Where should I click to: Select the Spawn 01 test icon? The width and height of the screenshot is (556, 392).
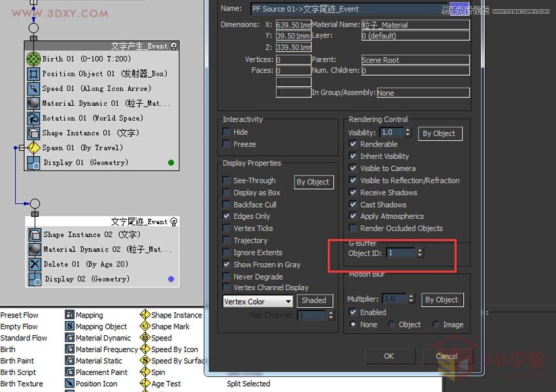tap(33, 148)
